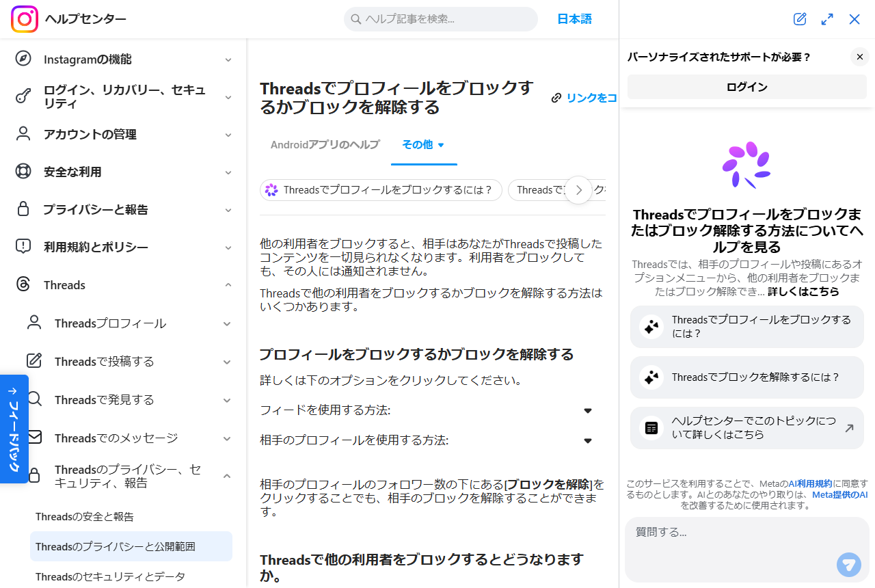Screen dimensions: 875x588
Task: Click the padlock icon beside プライバシーと報告
Action: (23, 209)
